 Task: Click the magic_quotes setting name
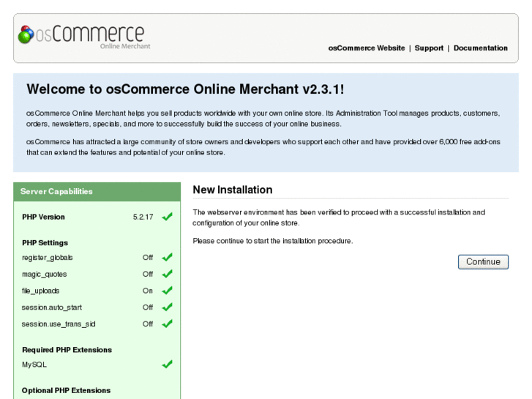[44, 275]
